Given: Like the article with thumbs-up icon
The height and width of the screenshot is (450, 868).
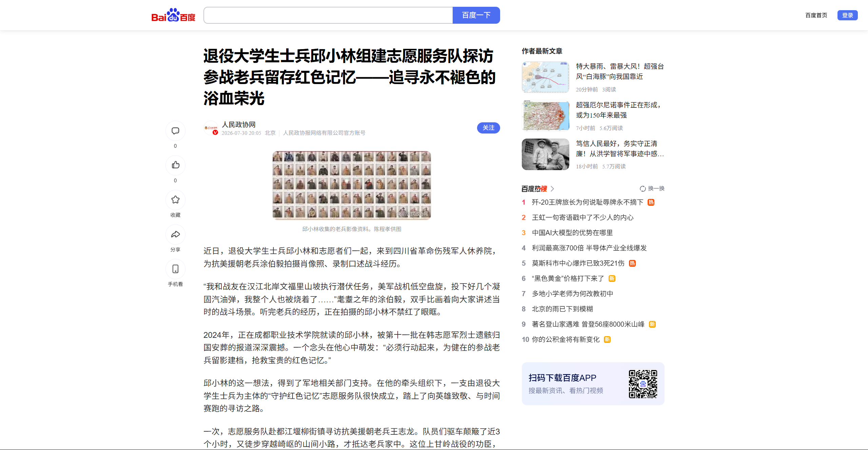Looking at the screenshot, I should [x=175, y=165].
